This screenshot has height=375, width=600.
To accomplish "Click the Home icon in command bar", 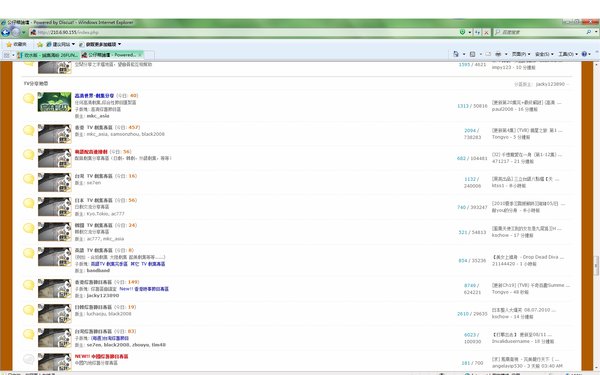I will (456, 54).
